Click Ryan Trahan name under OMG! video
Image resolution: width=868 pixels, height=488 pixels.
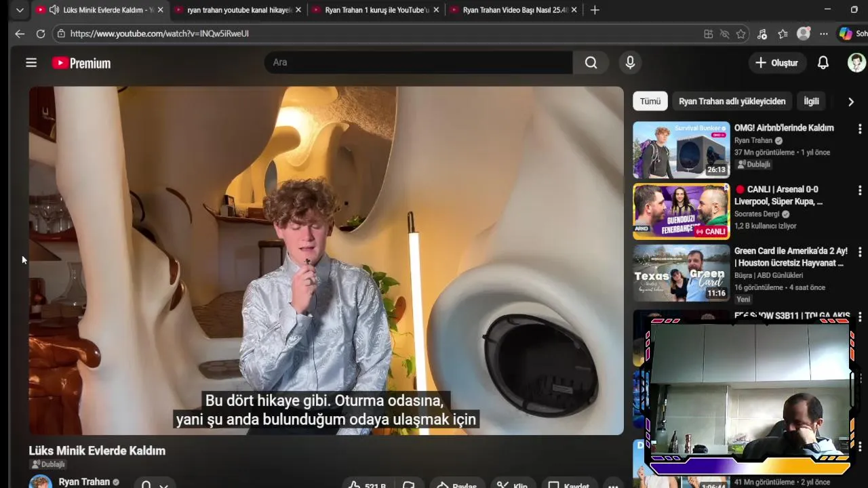pos(753,140)
